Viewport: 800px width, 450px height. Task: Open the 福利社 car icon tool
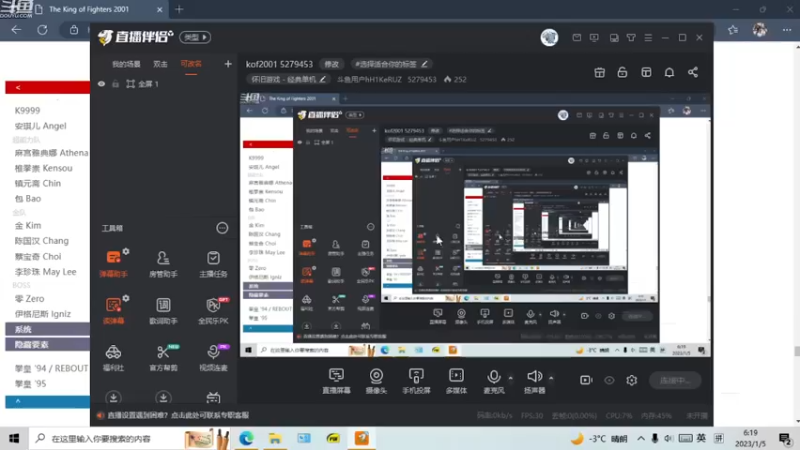tap(113, 357)
